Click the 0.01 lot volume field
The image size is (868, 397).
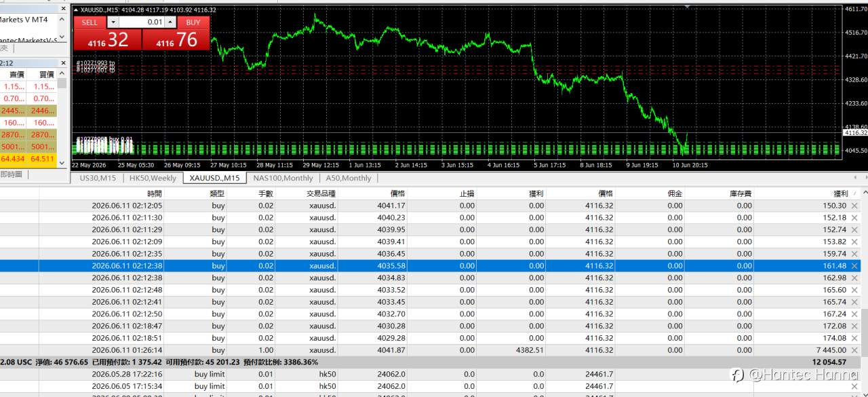point(143,22)
